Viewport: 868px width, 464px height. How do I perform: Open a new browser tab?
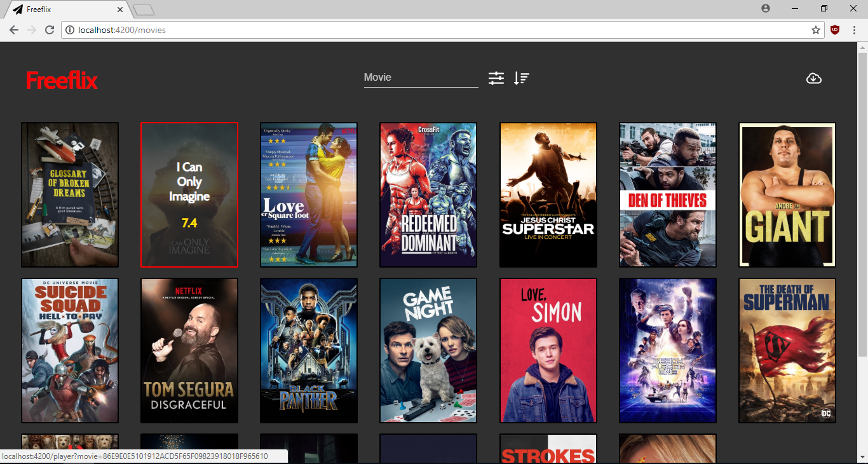[144, 10]
